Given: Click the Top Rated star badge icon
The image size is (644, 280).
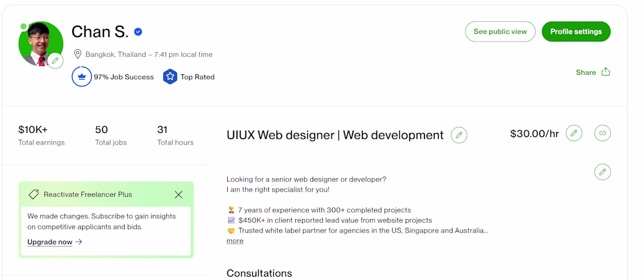Looking at the screenshot, I should (x=170, y=77).
